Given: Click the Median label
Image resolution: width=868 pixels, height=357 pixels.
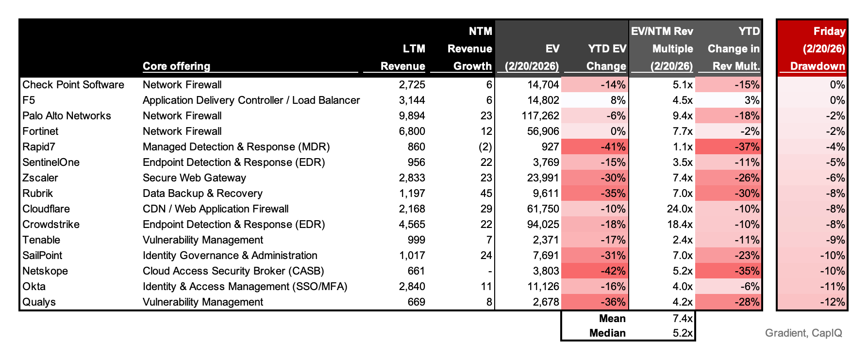Looking at the screenshot, I should coord(607,333).
